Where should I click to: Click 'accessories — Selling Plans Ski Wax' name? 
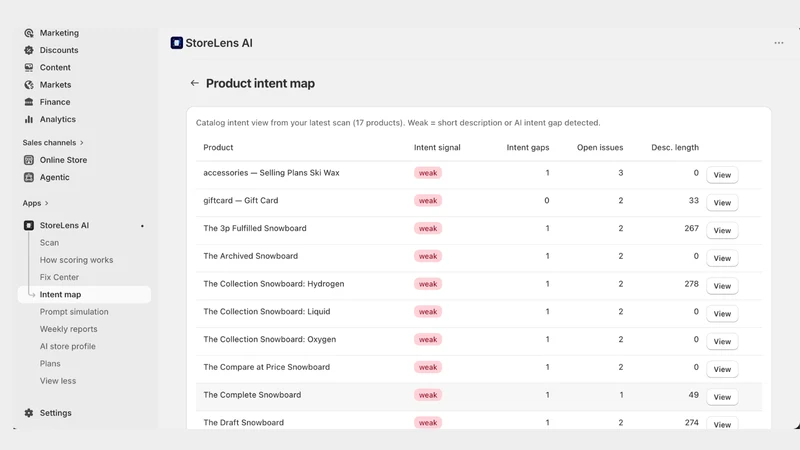(271, 173)
